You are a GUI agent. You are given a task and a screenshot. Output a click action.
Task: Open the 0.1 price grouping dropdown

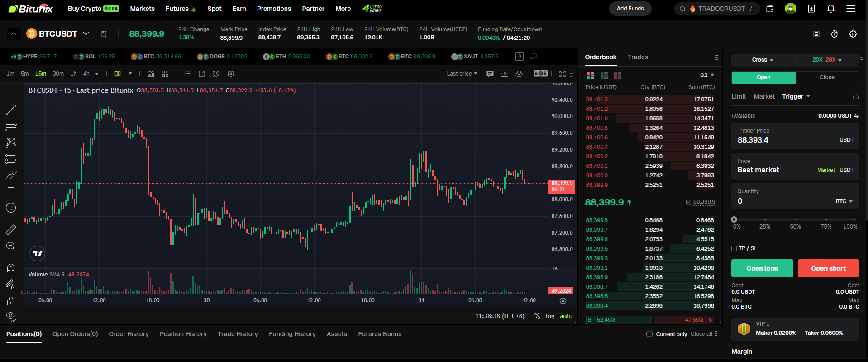[707, 75]
